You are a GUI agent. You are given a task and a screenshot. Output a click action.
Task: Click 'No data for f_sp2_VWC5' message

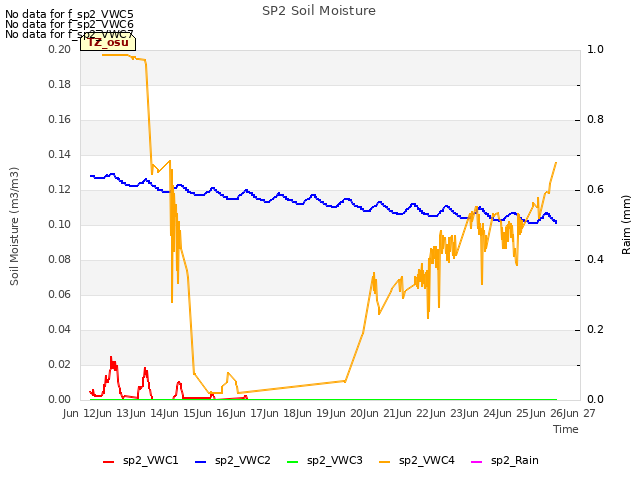[69, 14]
